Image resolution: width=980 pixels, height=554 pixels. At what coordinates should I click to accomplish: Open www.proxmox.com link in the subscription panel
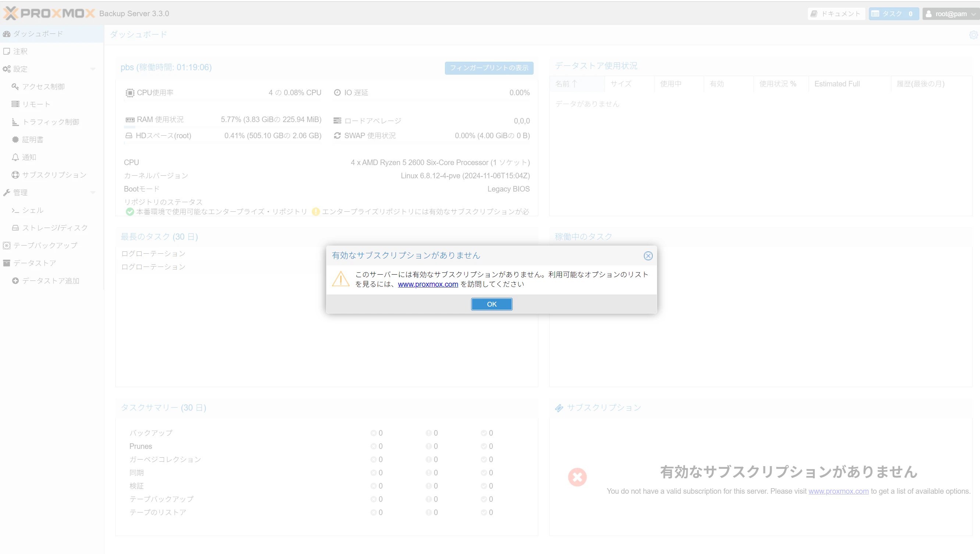[x=838, y=491]
